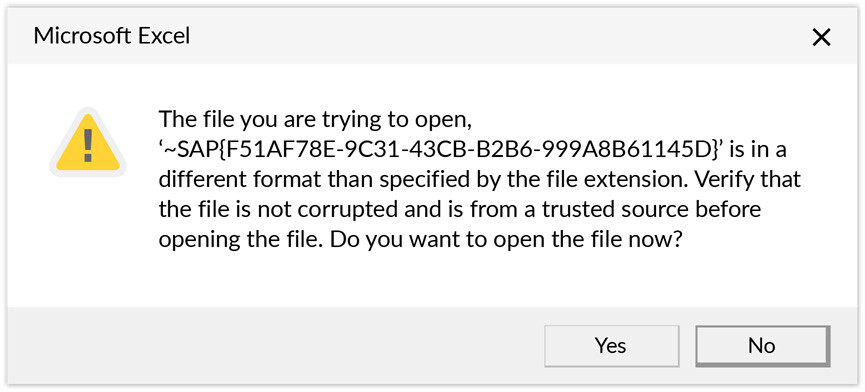Click the line 'The file you are trying to open,'
Image resolution: width=865 pixels, height=392 pixels.
315,120
